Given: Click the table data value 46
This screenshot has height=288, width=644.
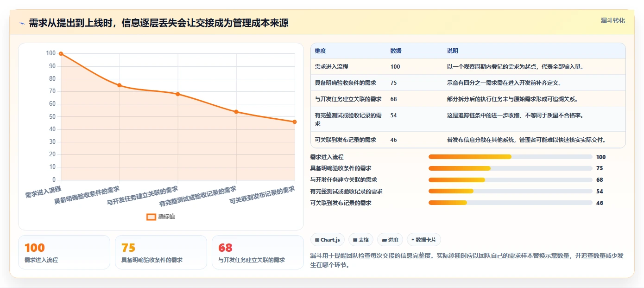Looking at the screenshot, I should [x=394, y=140].
